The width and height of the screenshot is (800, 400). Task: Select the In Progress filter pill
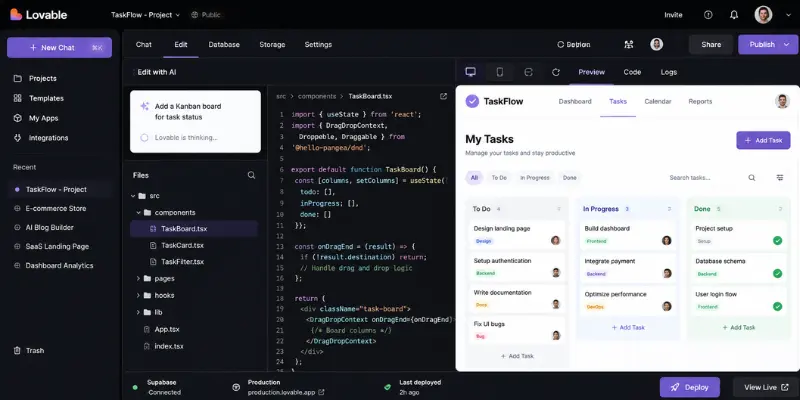(534, 178)
